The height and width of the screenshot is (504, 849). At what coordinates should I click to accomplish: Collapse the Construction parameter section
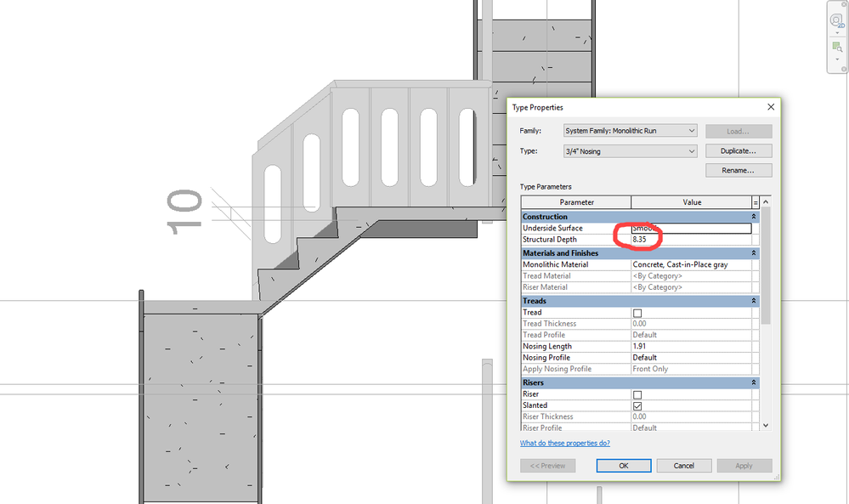click(x=755, y=216)
